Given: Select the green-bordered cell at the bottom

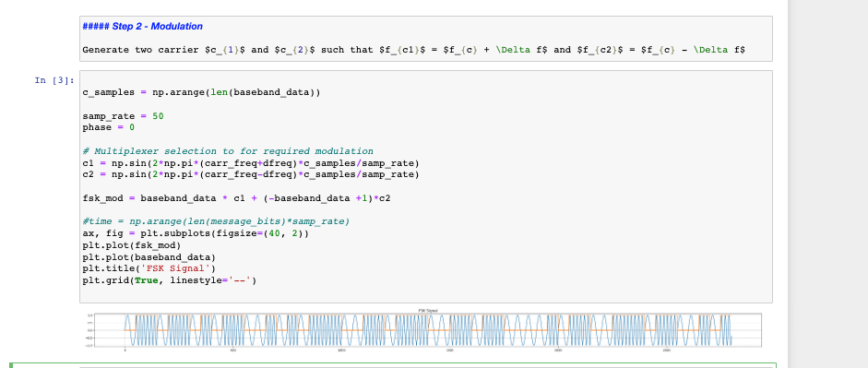Looking at the screenshot, I should point(393,365).
